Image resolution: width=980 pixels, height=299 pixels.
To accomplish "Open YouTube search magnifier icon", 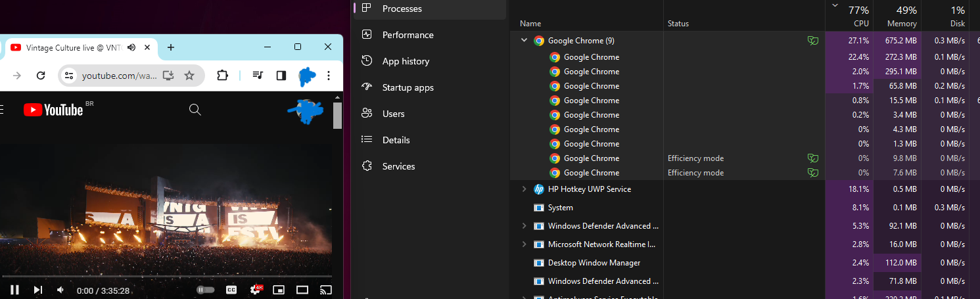I will pyautogui.click(x=195, y=109).
